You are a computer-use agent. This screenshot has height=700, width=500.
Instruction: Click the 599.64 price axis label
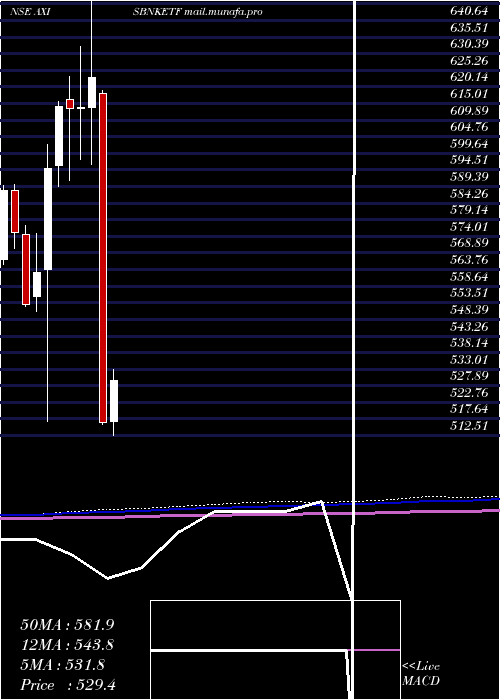tap(468, 145)
